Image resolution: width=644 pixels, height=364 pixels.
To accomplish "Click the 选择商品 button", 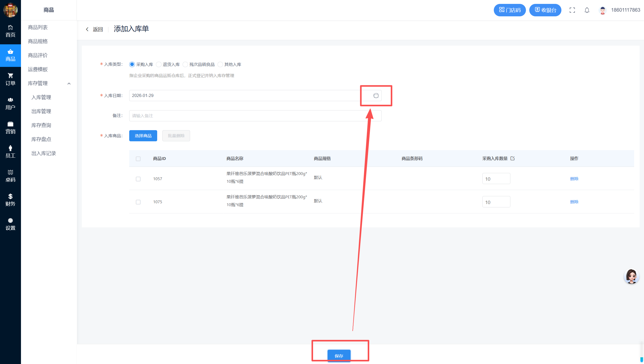I will pyautogui.click(x=143, y=136).
